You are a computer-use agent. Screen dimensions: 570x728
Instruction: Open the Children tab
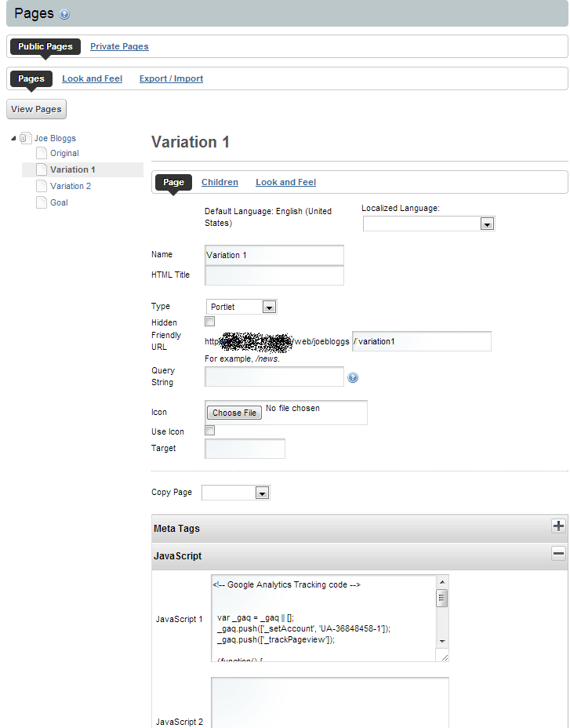[x=220, y=182]
